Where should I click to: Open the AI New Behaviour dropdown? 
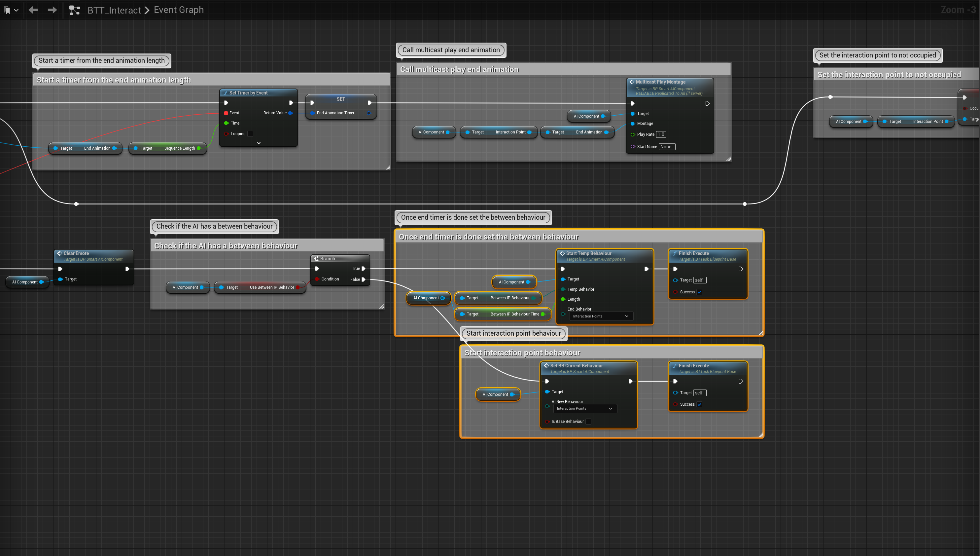[x=585, y=409]
